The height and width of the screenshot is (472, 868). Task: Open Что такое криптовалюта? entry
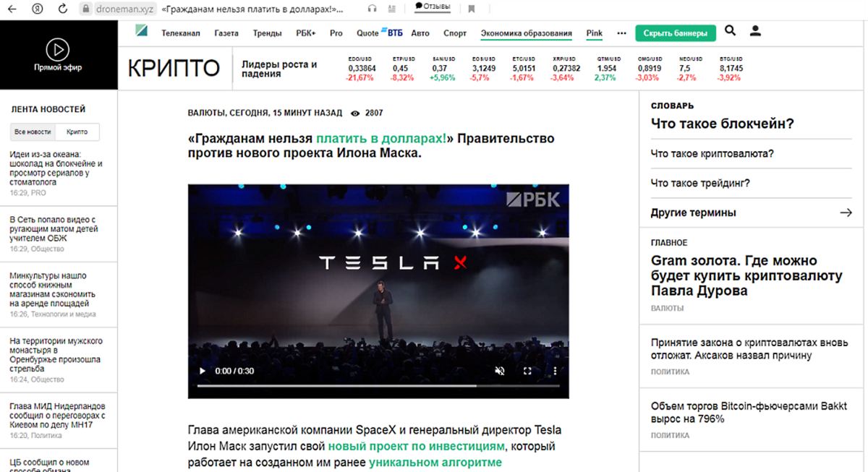712,154
